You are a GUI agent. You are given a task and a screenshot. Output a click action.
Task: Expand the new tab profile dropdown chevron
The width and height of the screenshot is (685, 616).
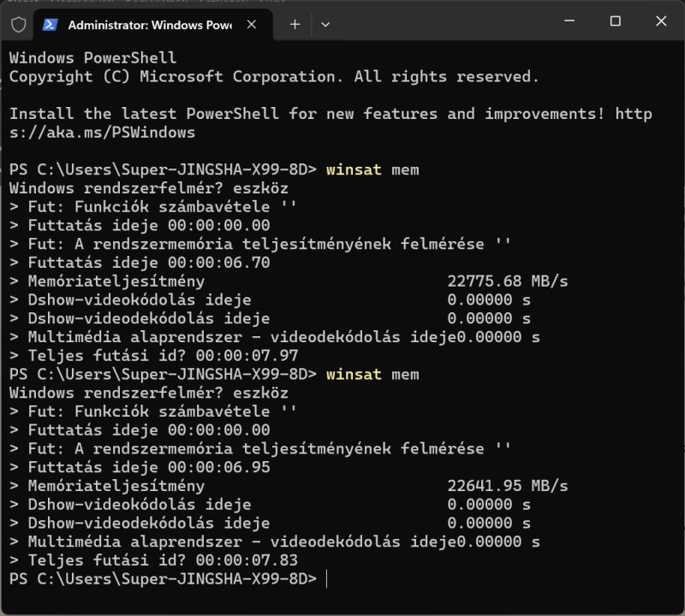[x=325, y=25]
